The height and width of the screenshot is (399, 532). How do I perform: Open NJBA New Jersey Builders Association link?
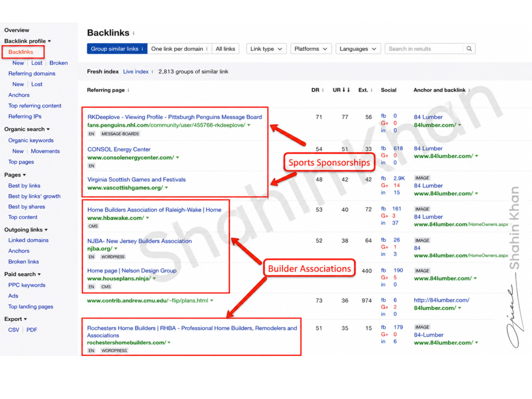[x=139, y=241]
